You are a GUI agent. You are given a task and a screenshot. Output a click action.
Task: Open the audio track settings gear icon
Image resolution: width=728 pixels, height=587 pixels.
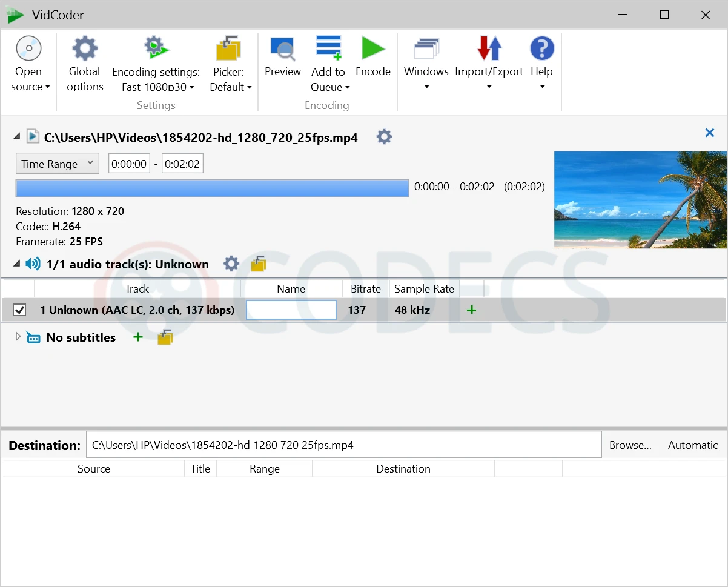231,264
